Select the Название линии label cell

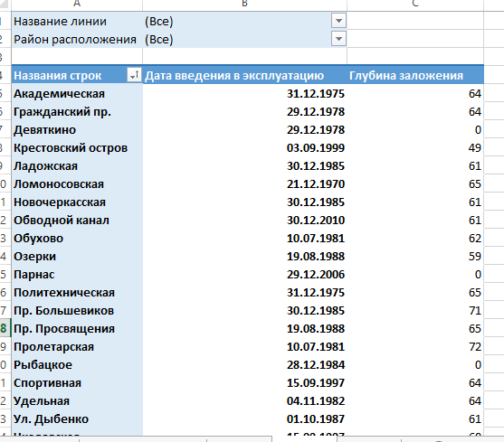(77, 21)
